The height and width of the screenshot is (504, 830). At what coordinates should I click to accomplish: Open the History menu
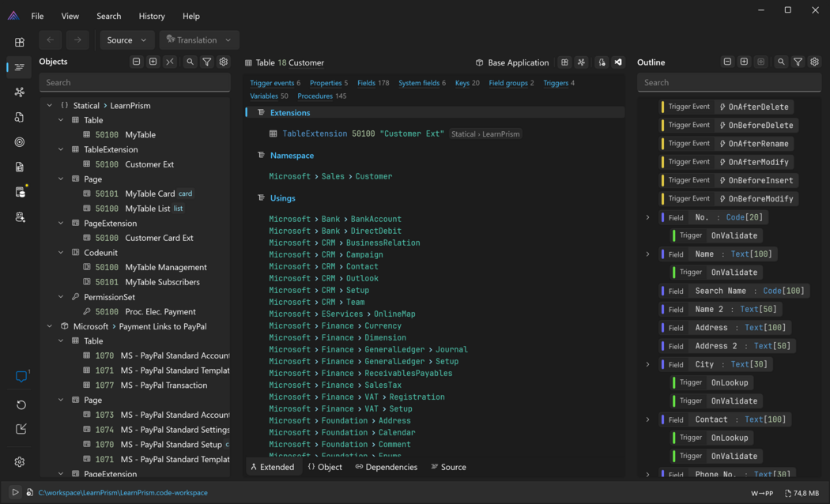[152, 16]
